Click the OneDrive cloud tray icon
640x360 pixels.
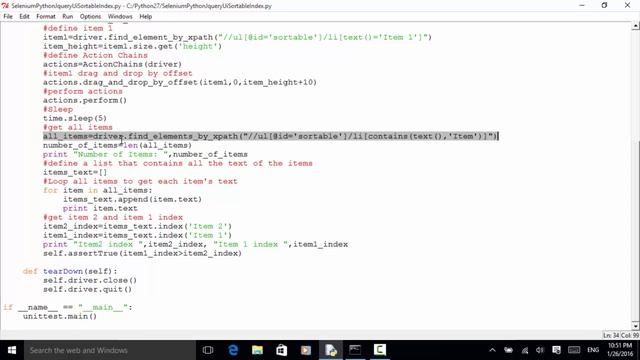(509, 350)
